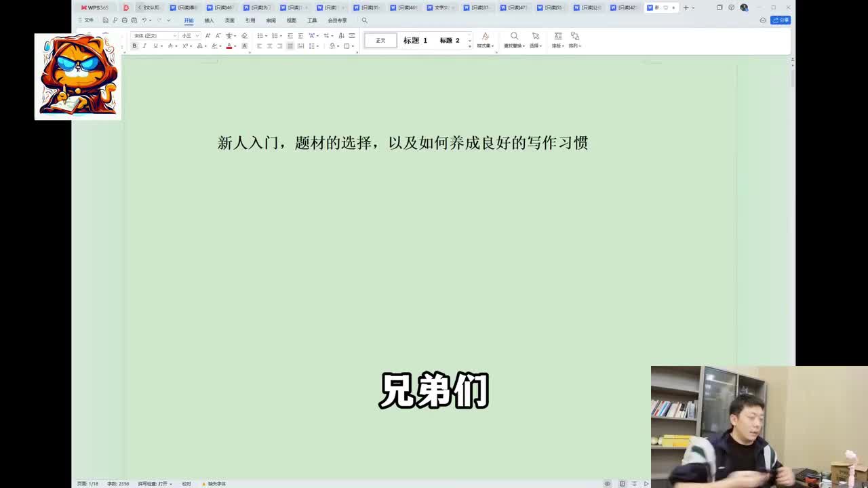This screenshot has height=488, width=868.
Task: Open 查找替换 find and replace
Action: point(514,41)
